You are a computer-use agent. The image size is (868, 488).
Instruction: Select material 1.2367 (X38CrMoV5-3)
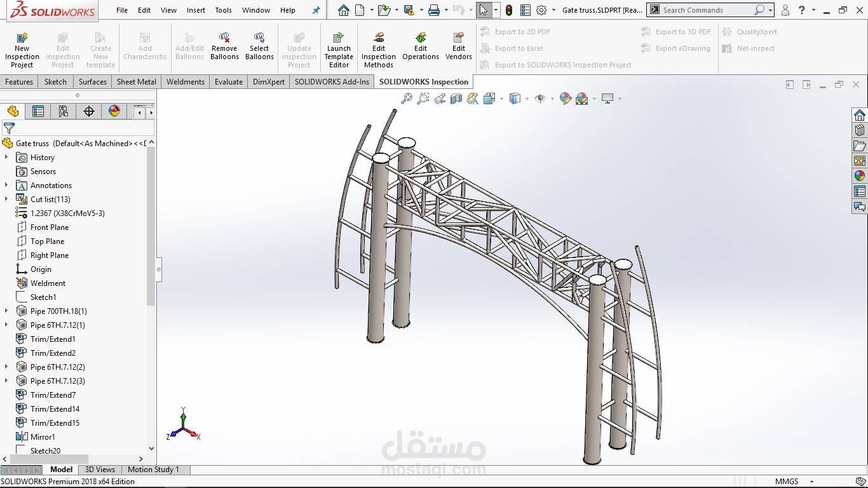pos(67,213)
